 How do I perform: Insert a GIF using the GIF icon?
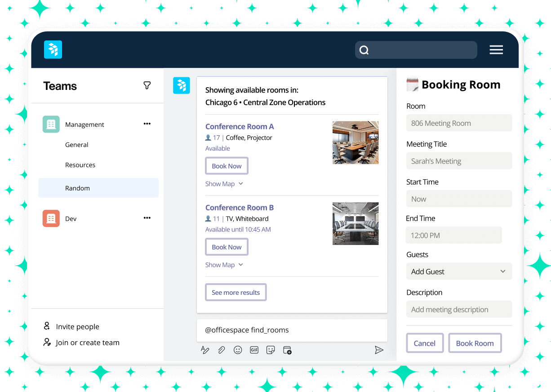(x=254, y=350)
